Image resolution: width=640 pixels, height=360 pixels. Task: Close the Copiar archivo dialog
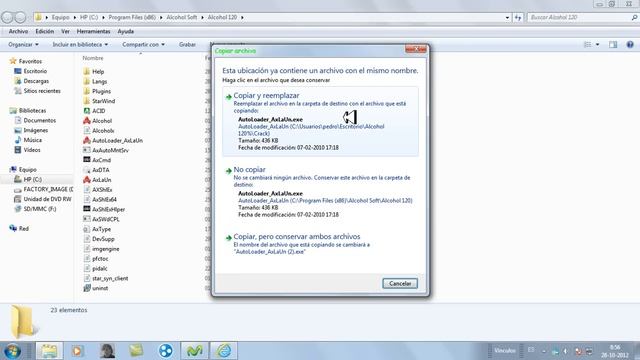[416, 49]
